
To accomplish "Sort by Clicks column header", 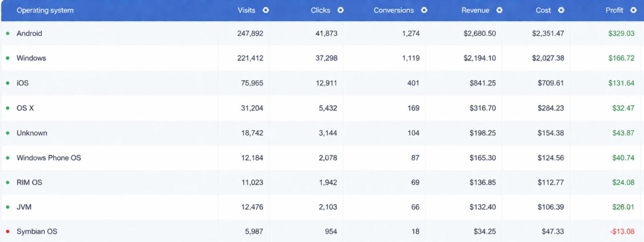I will [320, 10].
